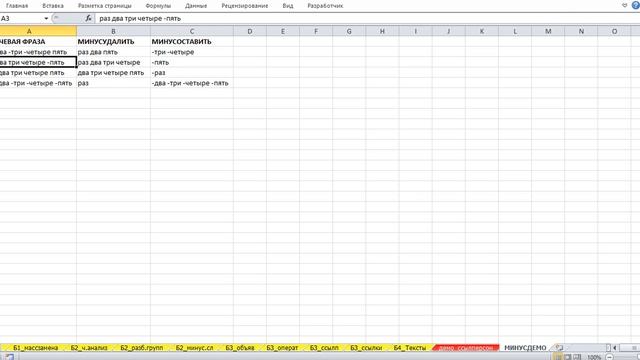Select column K header
640x360 pixels.
click(482, 31)
